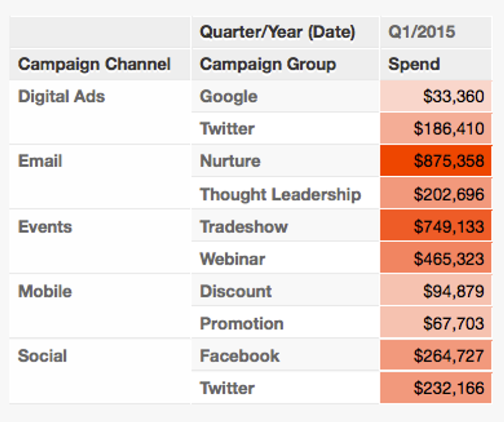Click the Quarter/Year (Date) header cell
Image resolution: width=504 pixels, height=422 pixels.
click(285, 32)
